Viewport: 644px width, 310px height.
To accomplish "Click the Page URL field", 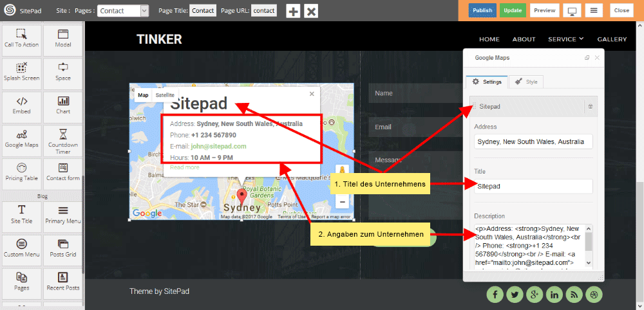I will [x=264, y=11].
